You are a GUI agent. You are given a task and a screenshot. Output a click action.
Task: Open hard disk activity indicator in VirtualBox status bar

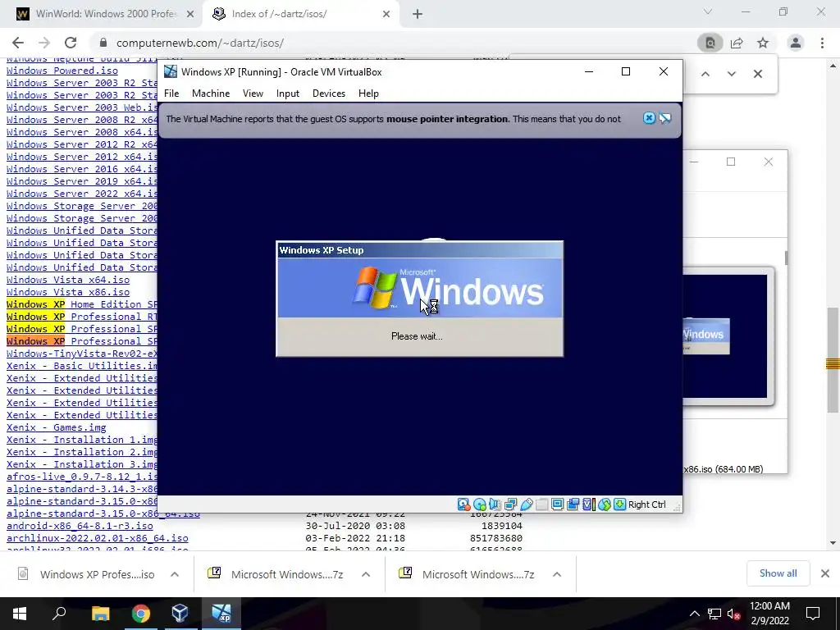coord(463,504)
